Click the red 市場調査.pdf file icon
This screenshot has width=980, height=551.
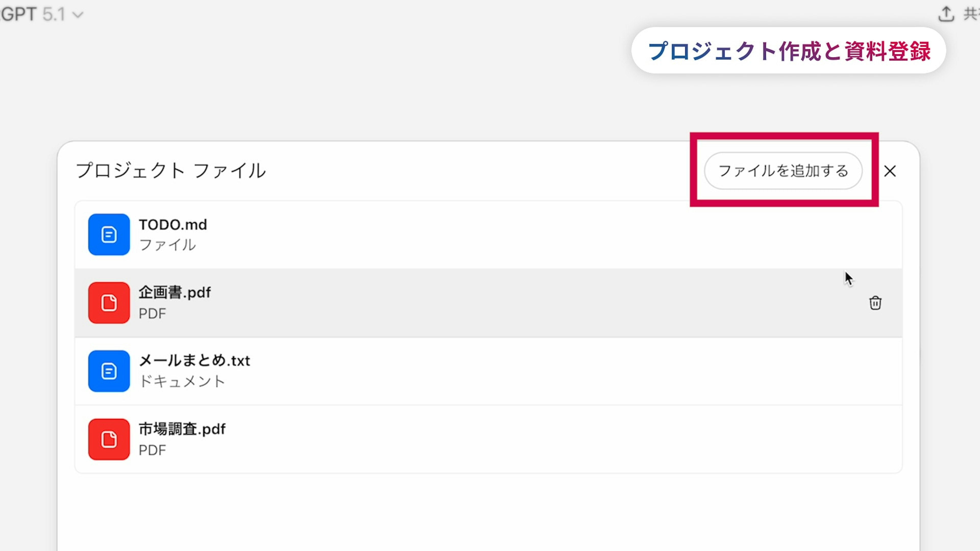(x=109, y=439)
